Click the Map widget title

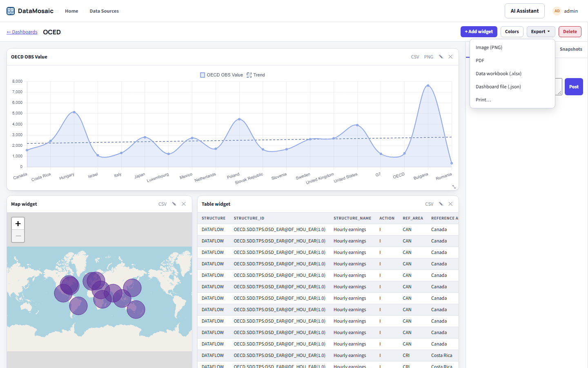[24, 204]
